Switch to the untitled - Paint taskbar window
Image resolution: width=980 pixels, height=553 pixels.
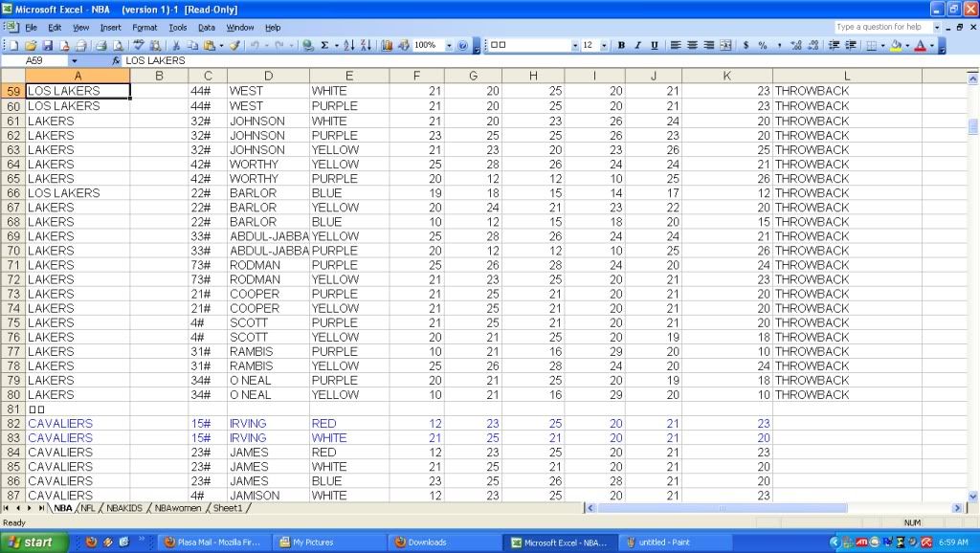click(675, 542)
